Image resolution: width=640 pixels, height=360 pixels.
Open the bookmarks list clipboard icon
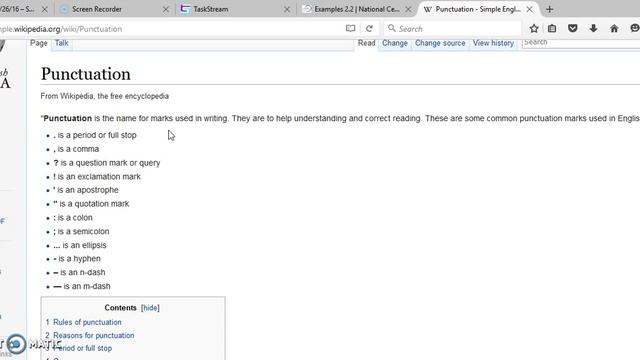(552, 29)
